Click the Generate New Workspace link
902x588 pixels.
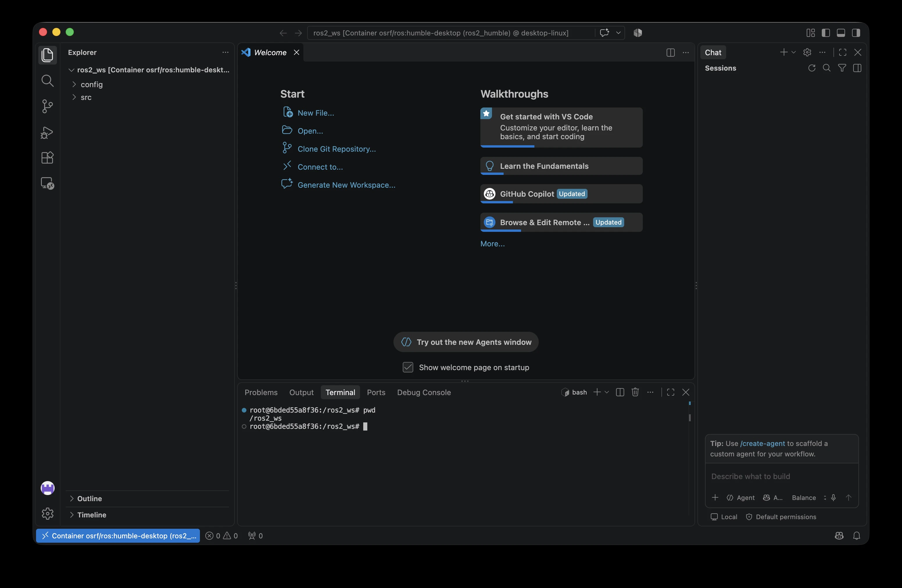click(x=346, y=185)
